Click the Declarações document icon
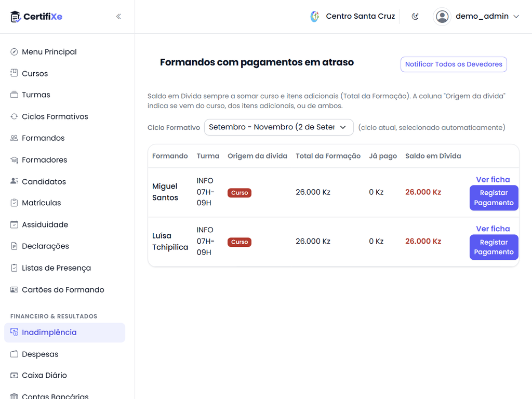Screen dimensions: 532x399 14,246
